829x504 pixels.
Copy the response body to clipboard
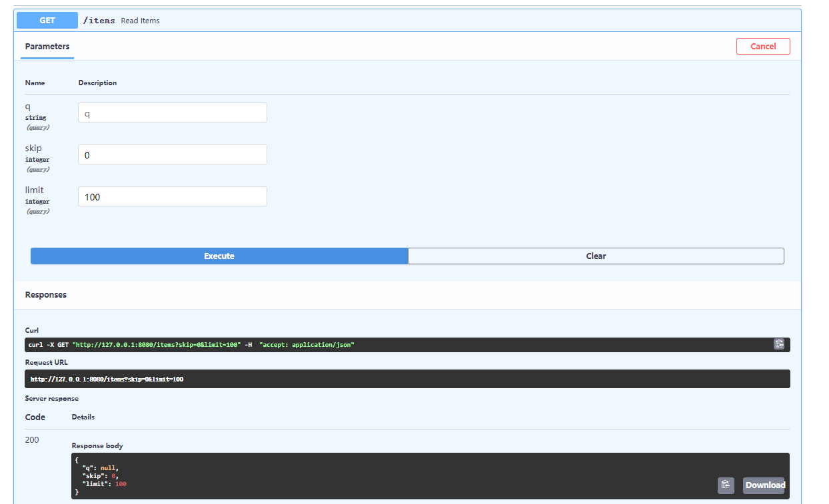[726, 485]
